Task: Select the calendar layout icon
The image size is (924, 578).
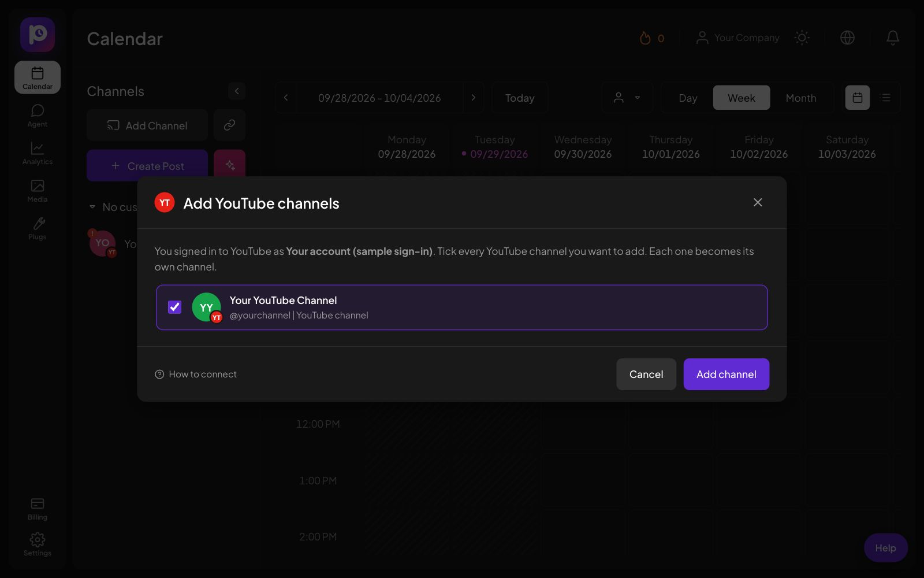Action: point(858,98)
